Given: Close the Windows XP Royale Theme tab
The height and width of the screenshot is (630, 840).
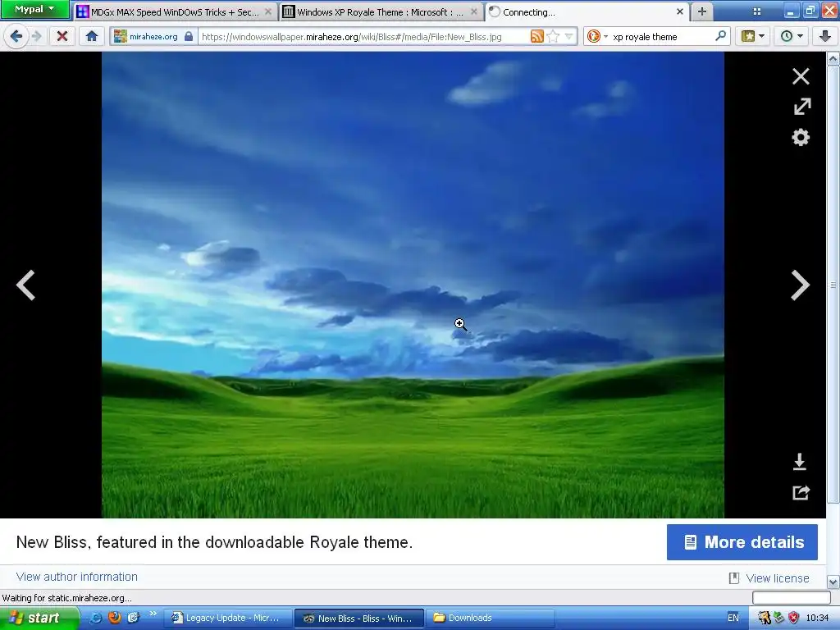Looking at the screenshot, I should [473, 11].
